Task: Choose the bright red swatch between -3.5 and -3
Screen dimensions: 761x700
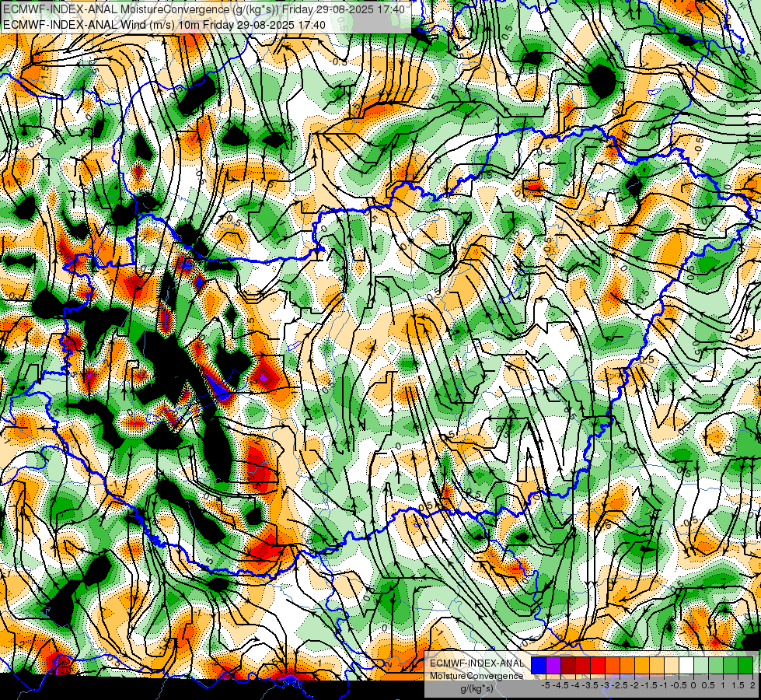Action: pyautogui.click(x=598, y=666)
